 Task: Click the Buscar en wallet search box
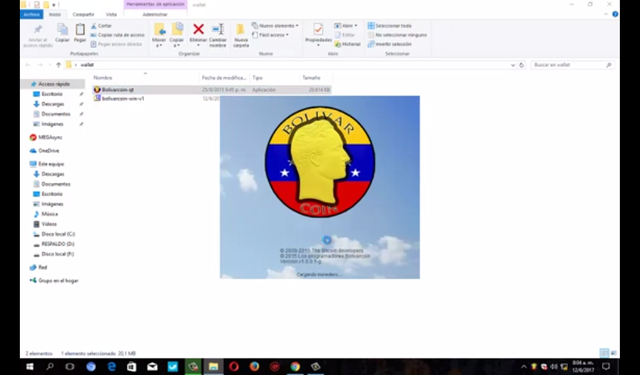click(572, 65)
